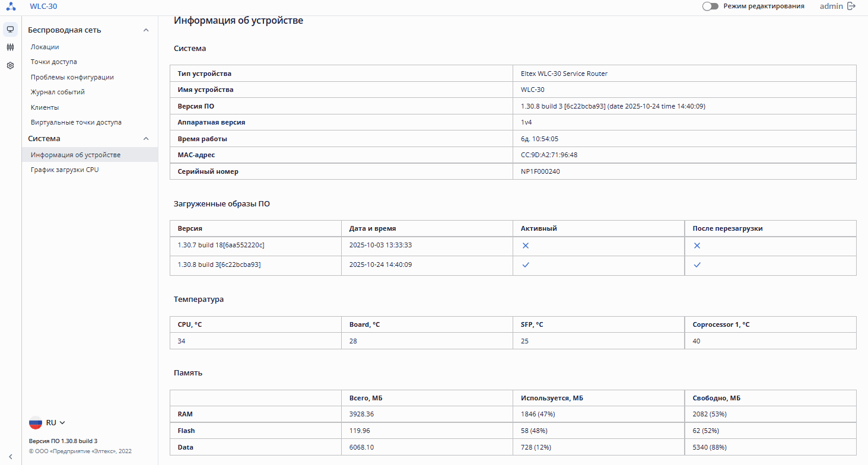Click the serial number value NP1F000240
The height and width of the screenshot is (465, 868).
540,171
